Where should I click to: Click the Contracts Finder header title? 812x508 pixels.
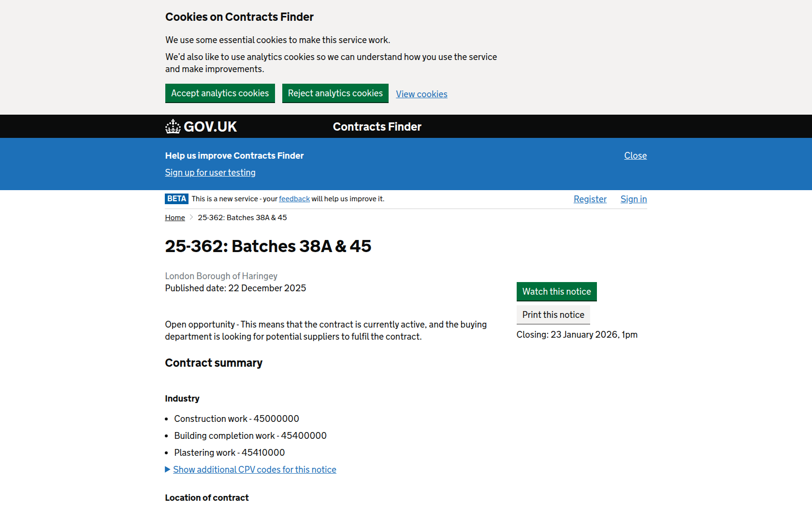(x=377, y=127)
